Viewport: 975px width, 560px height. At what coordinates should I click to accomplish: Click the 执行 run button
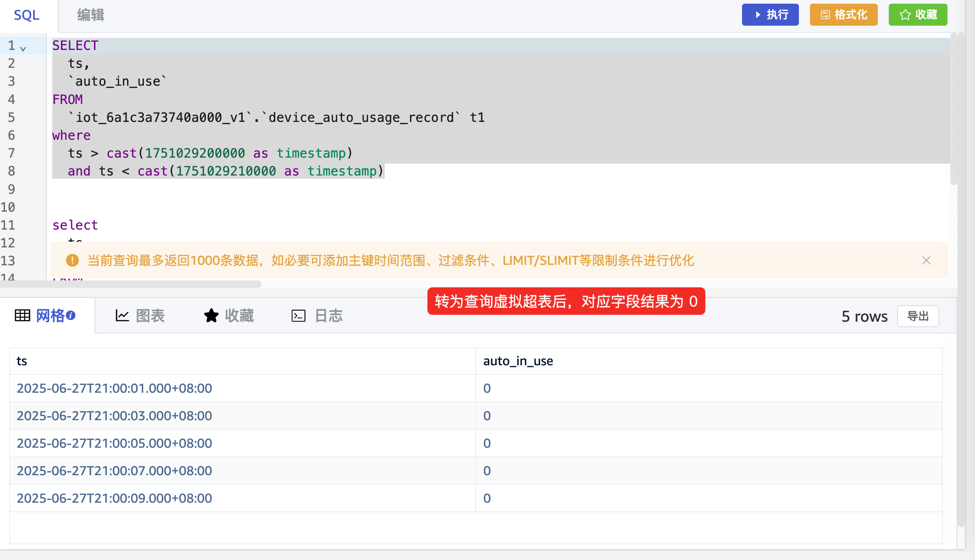point(770,15)
